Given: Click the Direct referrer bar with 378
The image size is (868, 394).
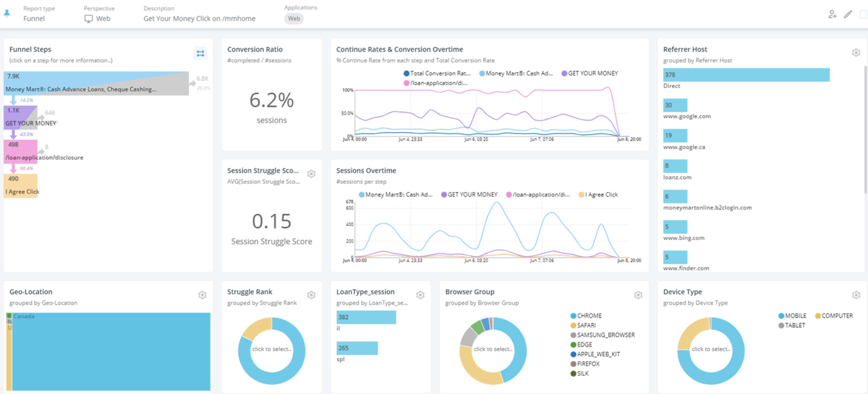Looking at the screenshot, I should pos(746,75).
